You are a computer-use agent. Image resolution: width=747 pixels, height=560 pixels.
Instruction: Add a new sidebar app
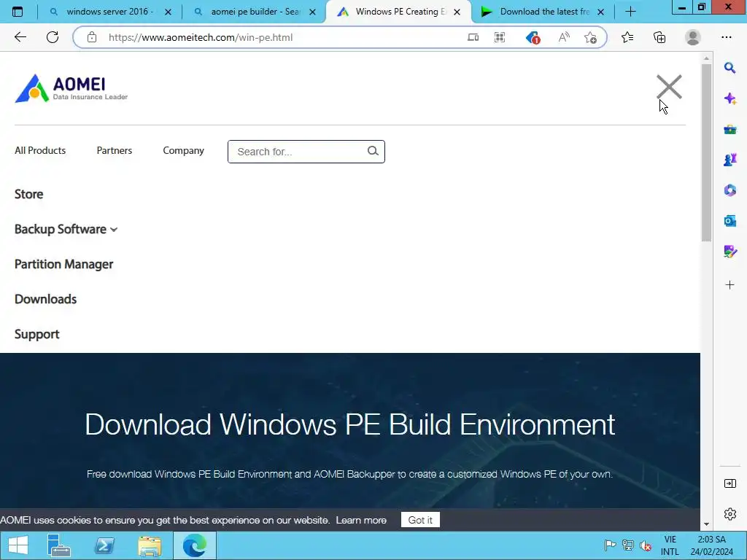(729, 285)
